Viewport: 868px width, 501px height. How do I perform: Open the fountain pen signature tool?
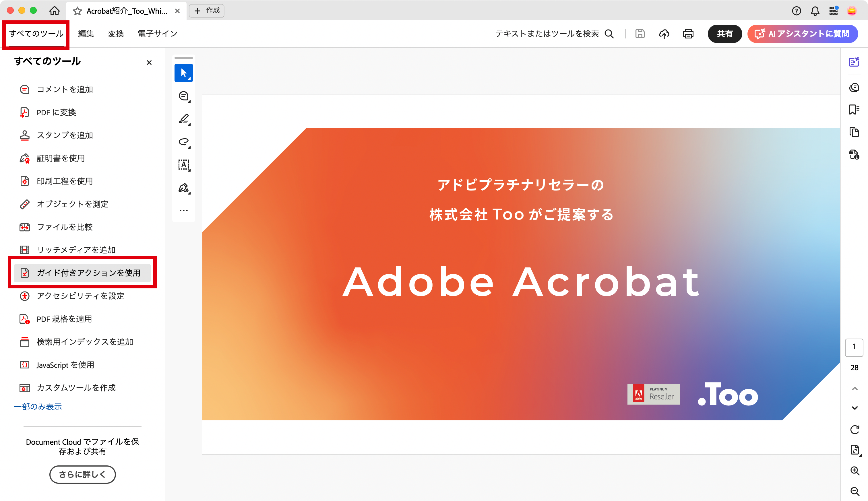(183, 188)
